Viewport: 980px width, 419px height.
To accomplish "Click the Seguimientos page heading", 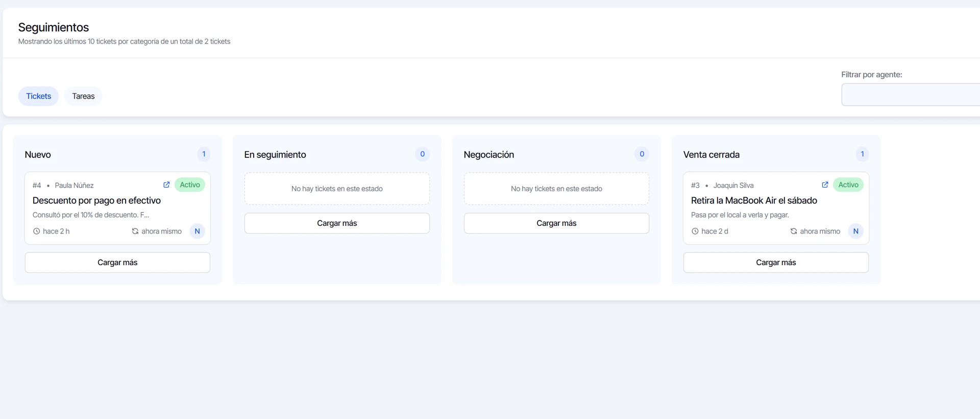I will [x=54, y=28].
